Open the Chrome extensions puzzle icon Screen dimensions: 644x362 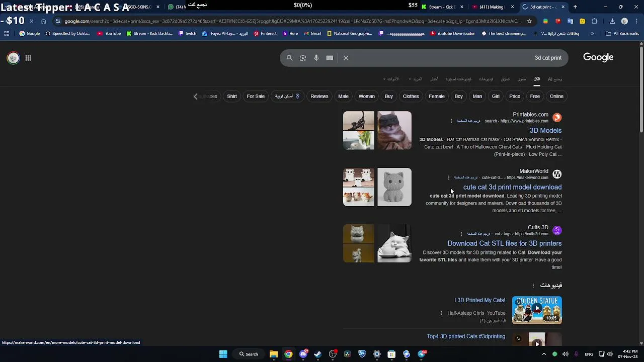(595, 21)
